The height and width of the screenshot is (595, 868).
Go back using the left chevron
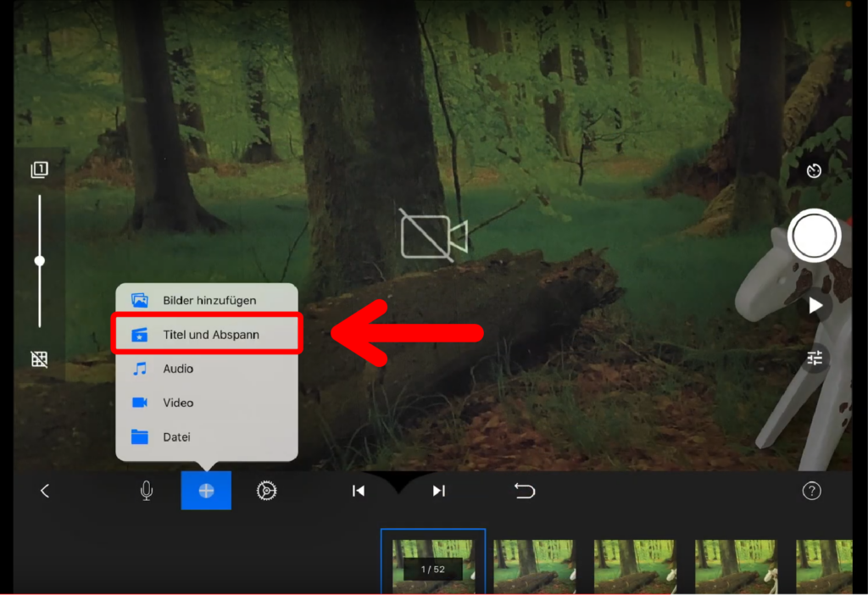(45, 491)
